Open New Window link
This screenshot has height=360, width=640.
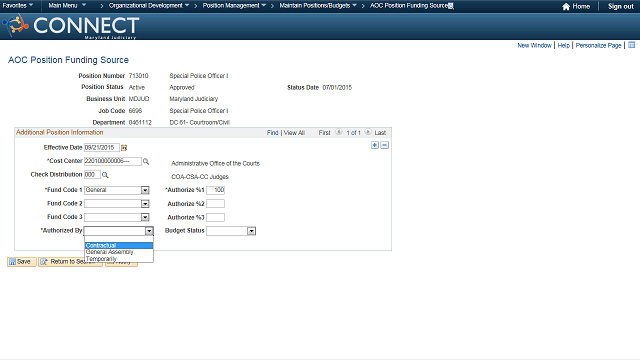click(x=534, y=45)
